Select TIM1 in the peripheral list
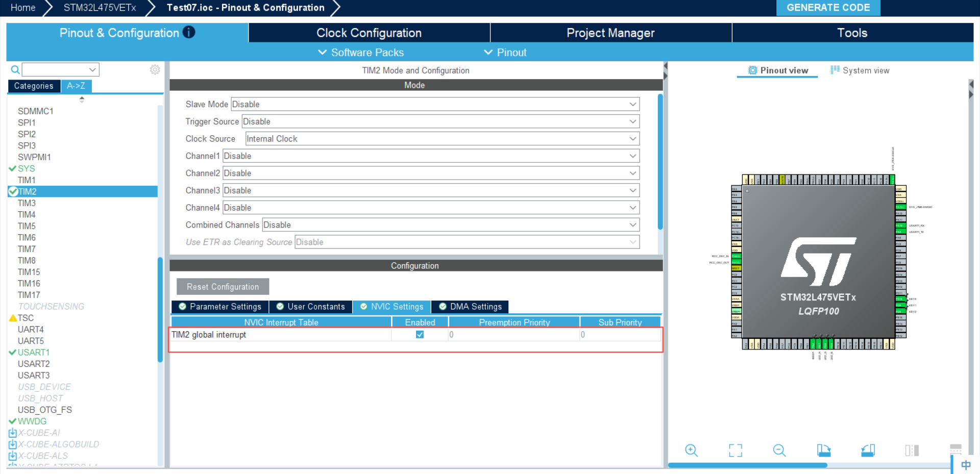The width and height of the screenshot is (980, 474). [x=27, y=180]
